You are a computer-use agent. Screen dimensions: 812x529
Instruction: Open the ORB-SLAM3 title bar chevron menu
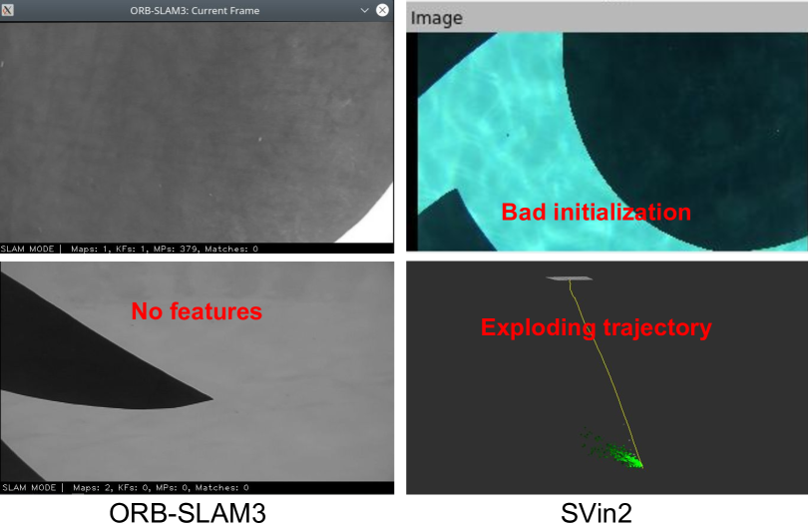point(364,10)
